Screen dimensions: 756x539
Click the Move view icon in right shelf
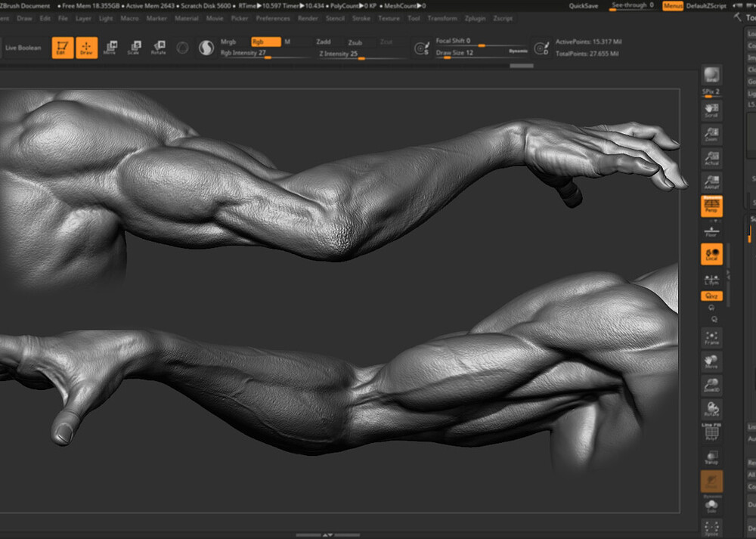711,361
